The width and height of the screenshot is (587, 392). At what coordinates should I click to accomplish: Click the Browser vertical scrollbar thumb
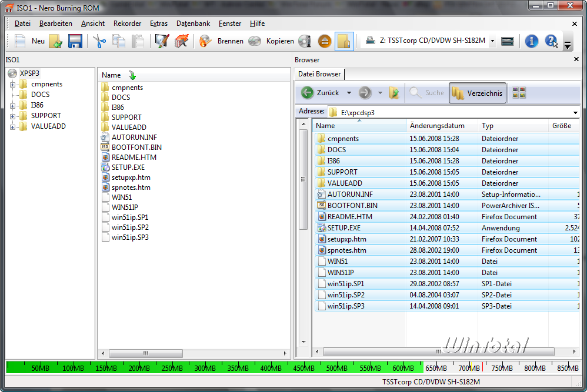pos(303,179)
